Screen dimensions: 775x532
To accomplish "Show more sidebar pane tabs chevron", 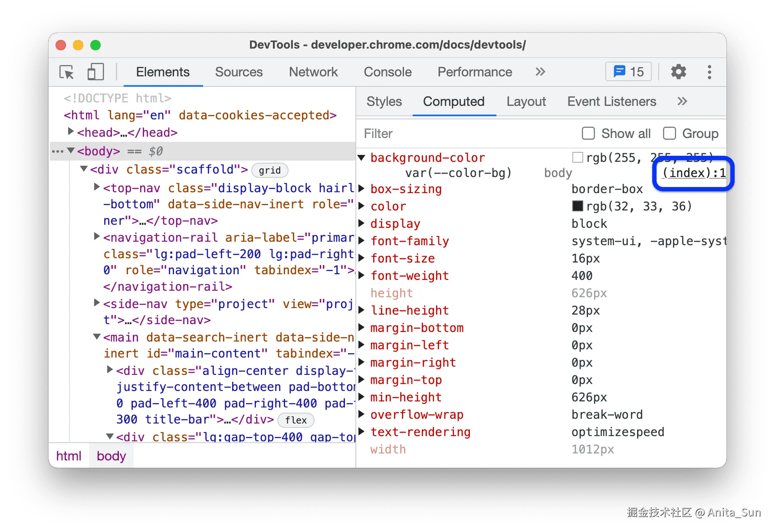I will click(682, 102).
